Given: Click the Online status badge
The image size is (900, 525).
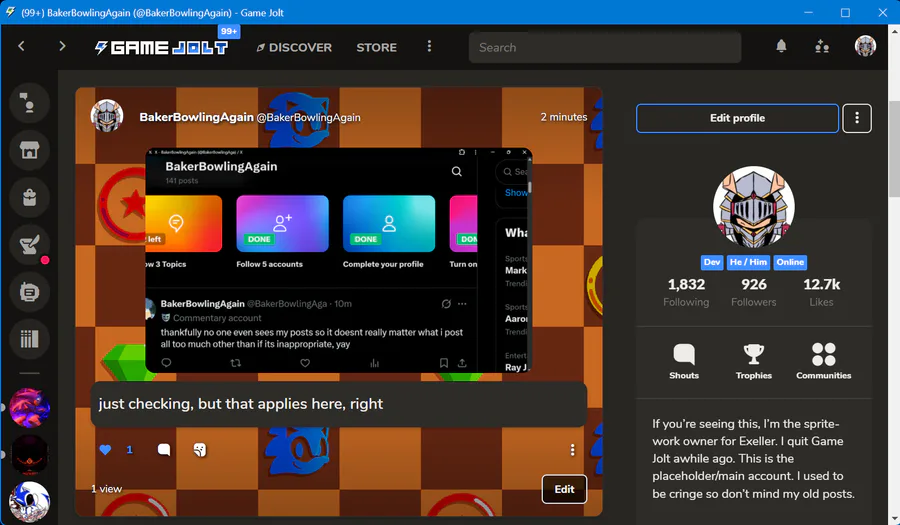Looking at the screenshot, I should click(x=790, y=262).
